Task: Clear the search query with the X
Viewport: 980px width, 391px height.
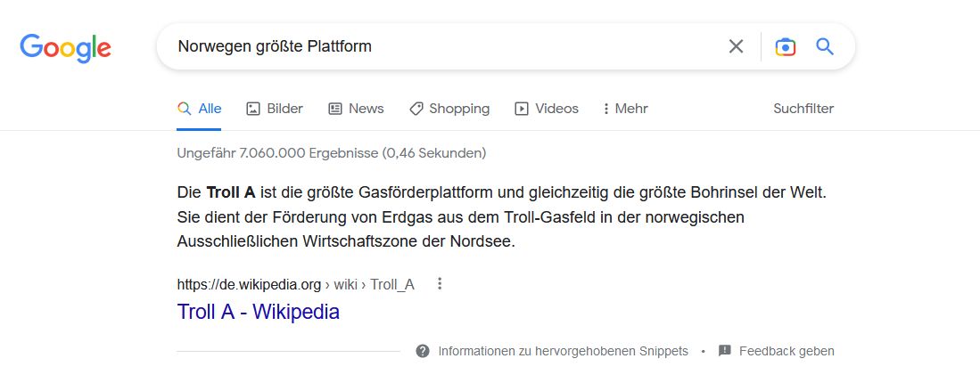Action: [736, 46]
